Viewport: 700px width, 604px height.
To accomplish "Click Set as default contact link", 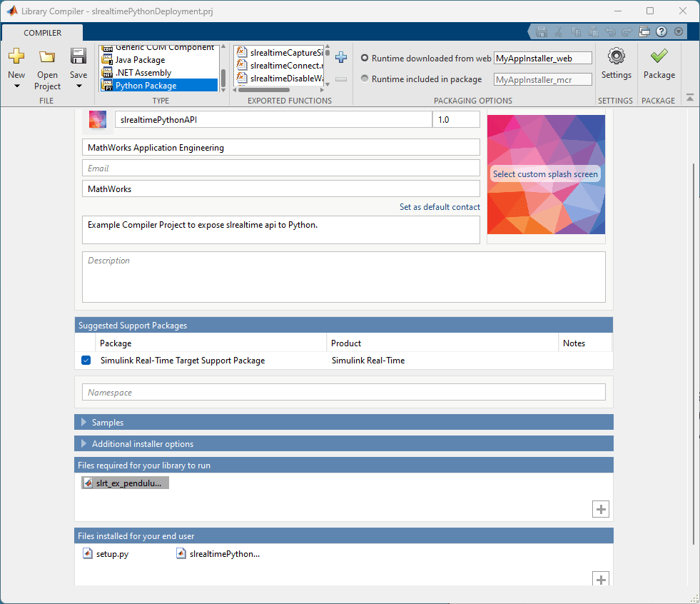I will coord(440,207).
